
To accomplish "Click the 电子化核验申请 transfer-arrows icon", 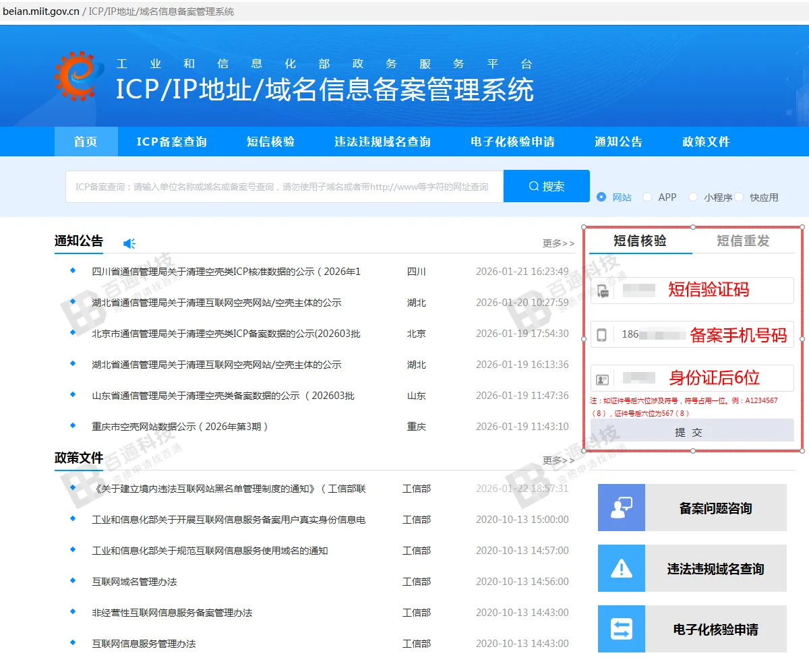I will [x=620, y=628].
